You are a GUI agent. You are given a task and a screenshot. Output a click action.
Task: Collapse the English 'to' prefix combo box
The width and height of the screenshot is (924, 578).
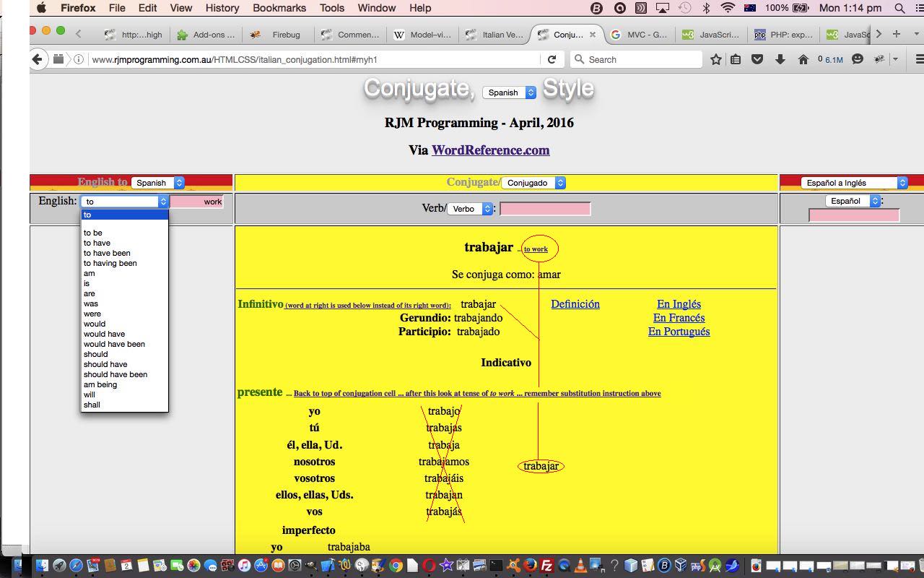coord(124,202)
